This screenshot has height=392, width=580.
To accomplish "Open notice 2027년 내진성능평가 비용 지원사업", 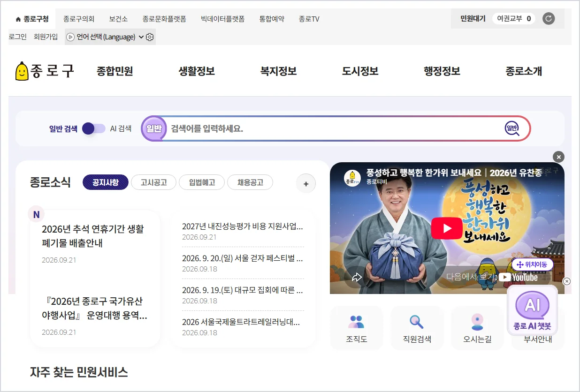I will pos(243,226).
